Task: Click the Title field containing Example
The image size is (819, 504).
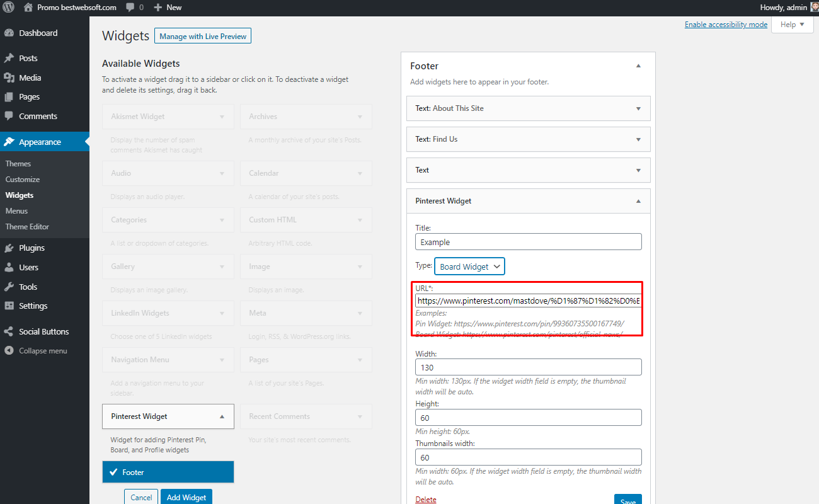Action: (529, 242)
